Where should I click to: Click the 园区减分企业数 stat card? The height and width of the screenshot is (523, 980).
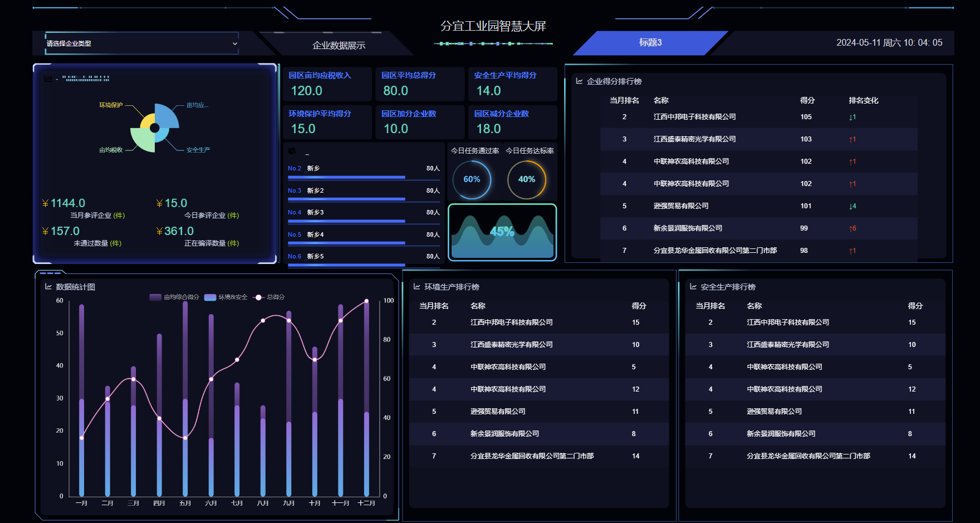[512, 122]
